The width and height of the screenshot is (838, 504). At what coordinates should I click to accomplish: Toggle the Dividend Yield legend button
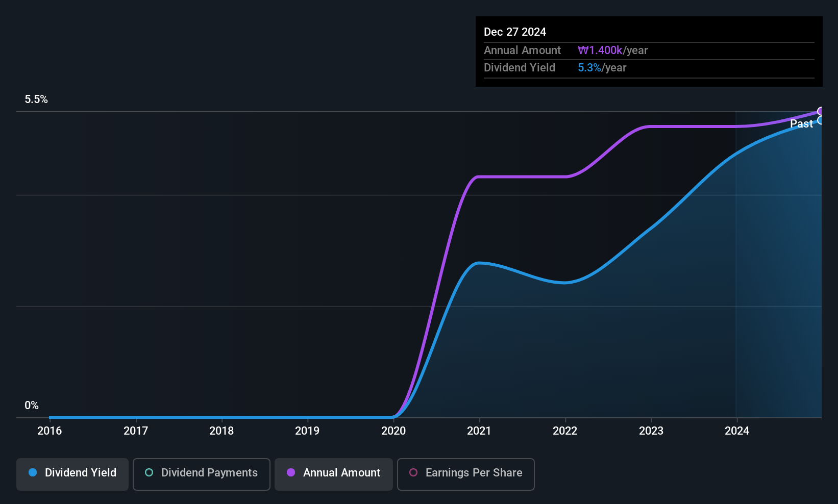coord(72,474)
